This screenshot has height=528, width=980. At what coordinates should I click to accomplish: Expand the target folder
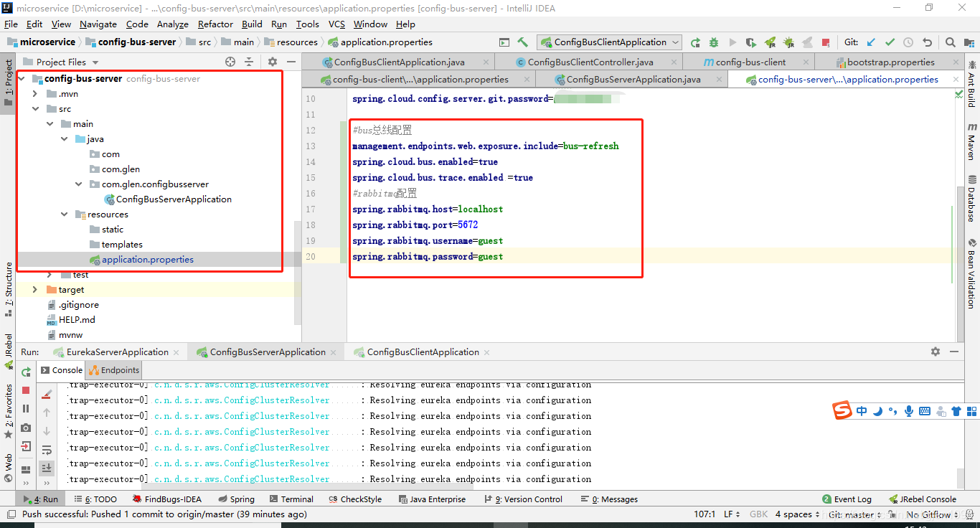[36, 290]
